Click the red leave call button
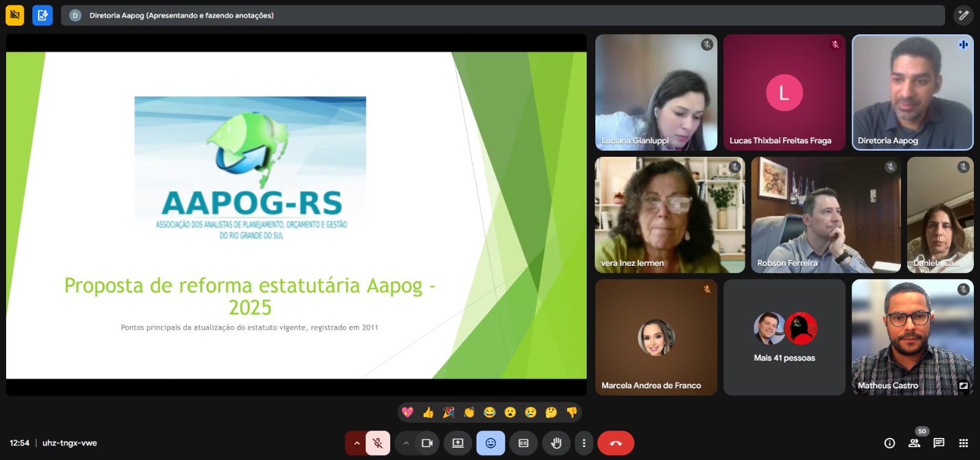Image resolution: width=980 pixels, height=460 pixels. 616,443
